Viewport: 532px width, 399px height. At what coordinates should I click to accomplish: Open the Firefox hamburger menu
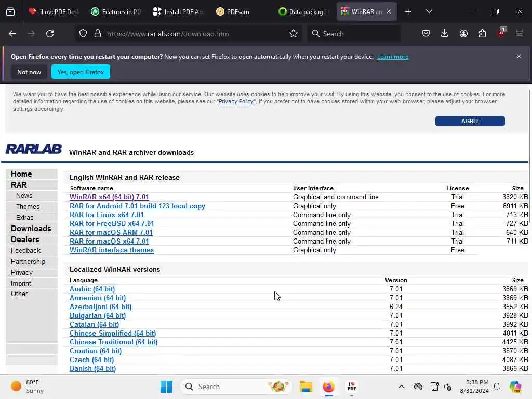[x=520, y=34]
